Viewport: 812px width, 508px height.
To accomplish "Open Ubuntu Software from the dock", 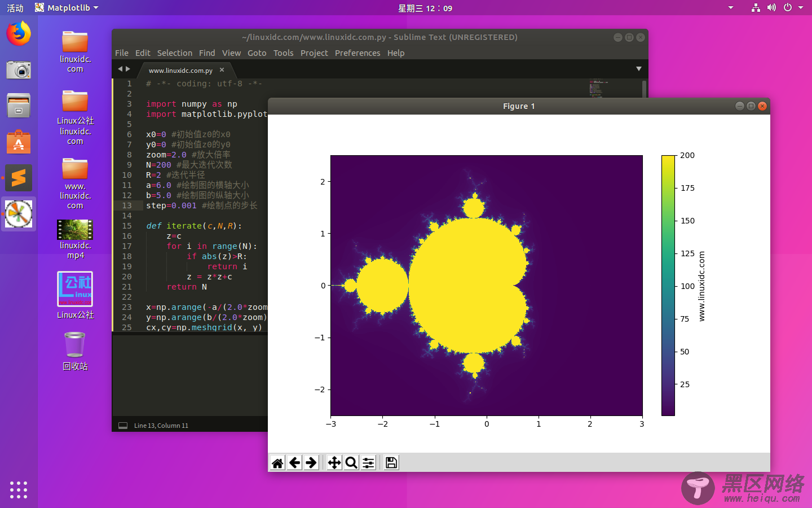I will pos(19,142).
